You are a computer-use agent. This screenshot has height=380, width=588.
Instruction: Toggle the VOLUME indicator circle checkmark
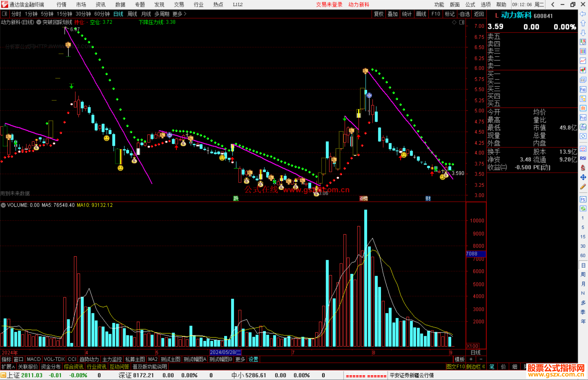[3, 205]
